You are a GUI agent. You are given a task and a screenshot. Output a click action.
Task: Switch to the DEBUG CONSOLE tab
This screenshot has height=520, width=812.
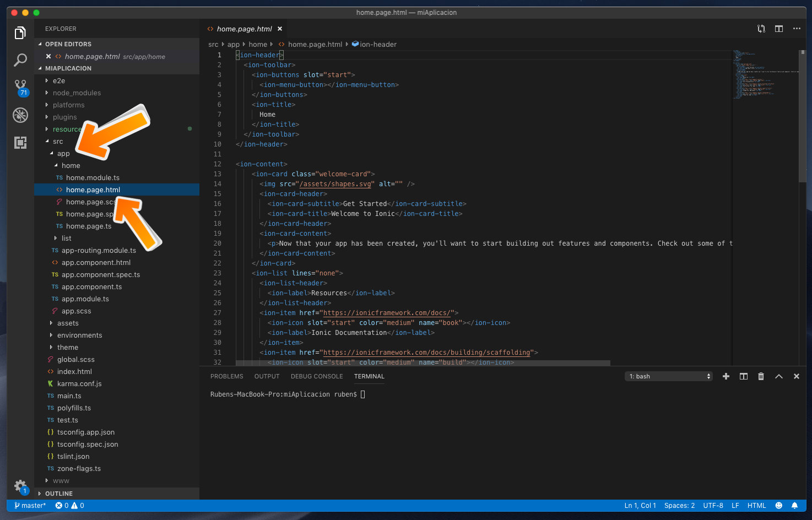click(317, 376)
